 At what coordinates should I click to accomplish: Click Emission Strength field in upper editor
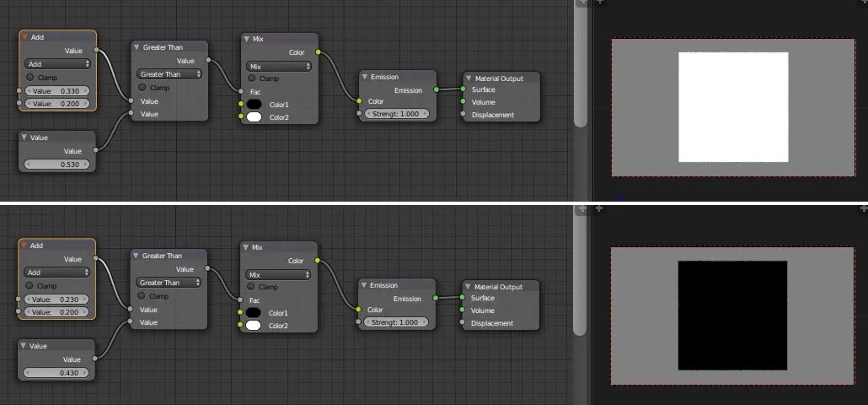(396, 114)
